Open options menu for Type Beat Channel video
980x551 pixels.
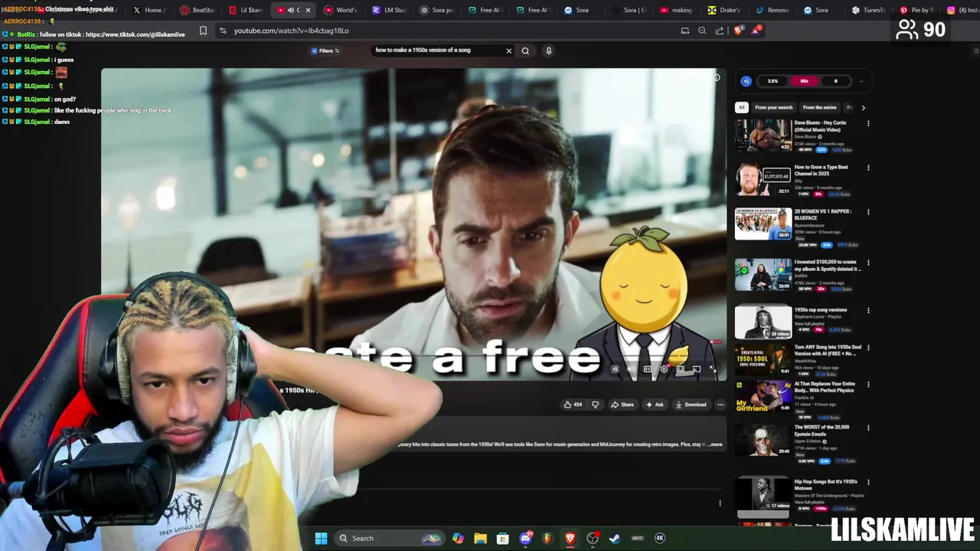coord(868,168)
